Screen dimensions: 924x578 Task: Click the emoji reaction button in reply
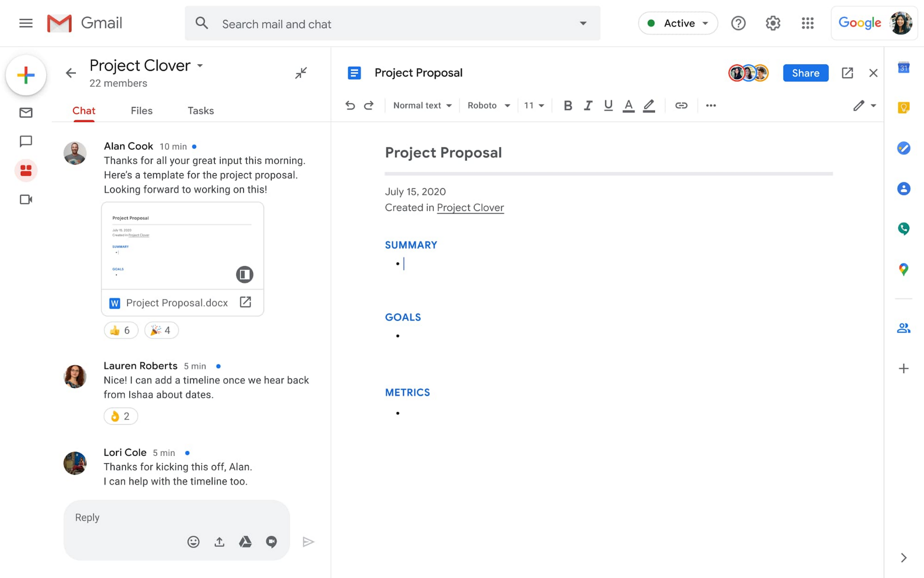[x=193, y=541]
